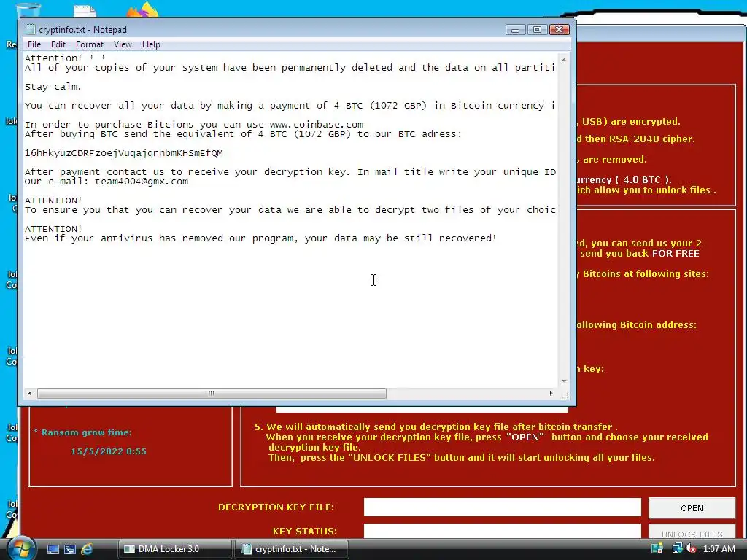Click the muted volume tray icon

click(x=690, y=548)
